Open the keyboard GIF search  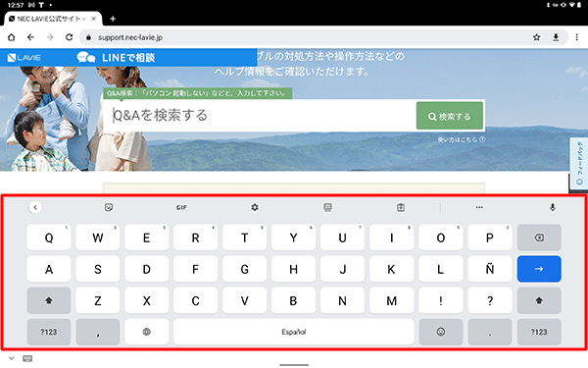point(181,207)
